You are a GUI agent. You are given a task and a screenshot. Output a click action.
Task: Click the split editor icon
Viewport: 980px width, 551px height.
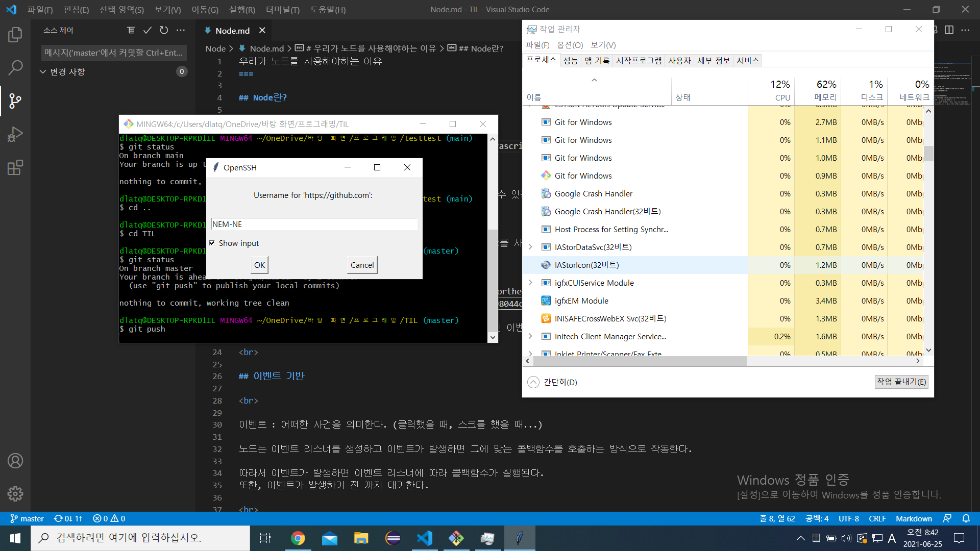[949, 30]
